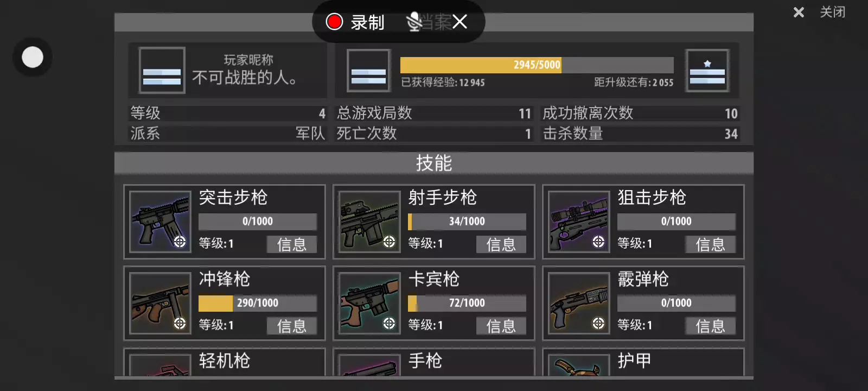Image resolution: width=868 pixels, height=391 pixels.
Task: Tap the shotgun (霰弹枪) weapon icon
Action: [579, 303]
